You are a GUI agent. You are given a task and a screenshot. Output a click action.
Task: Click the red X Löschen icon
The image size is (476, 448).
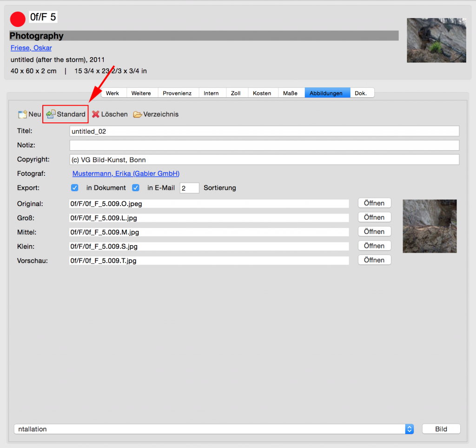coord(96,114)
